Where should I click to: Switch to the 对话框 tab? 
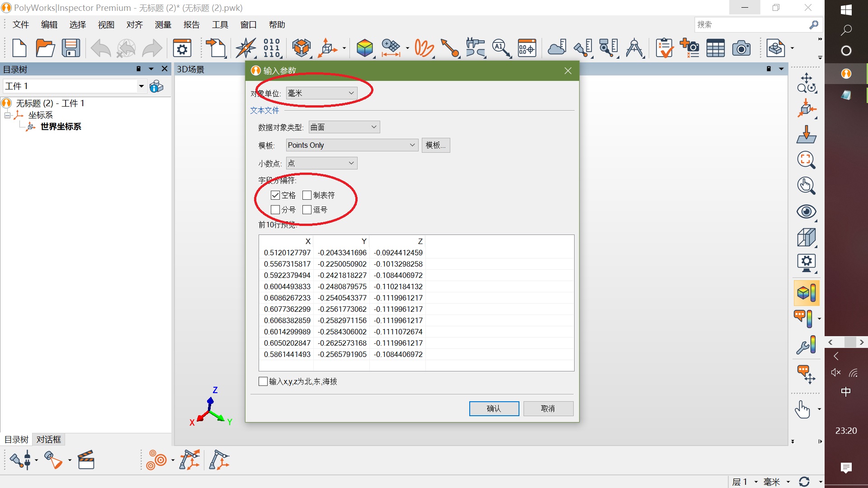49,439
